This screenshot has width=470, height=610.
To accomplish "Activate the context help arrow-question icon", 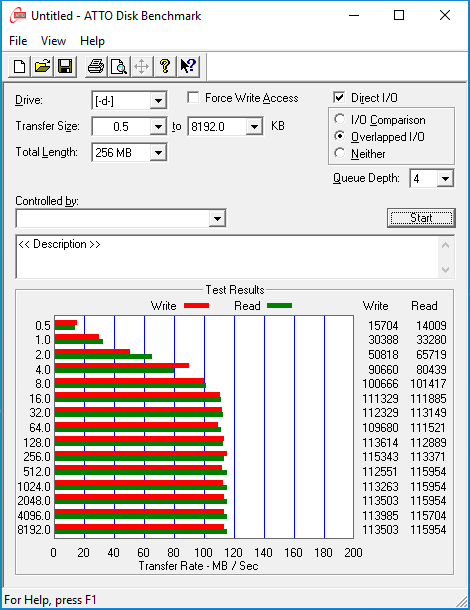I will click(x=188, y=67).
